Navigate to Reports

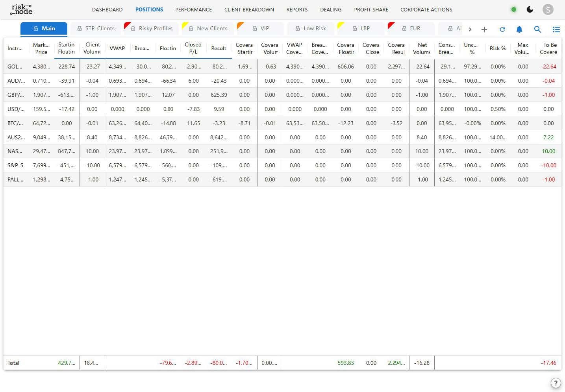point(297,9)
